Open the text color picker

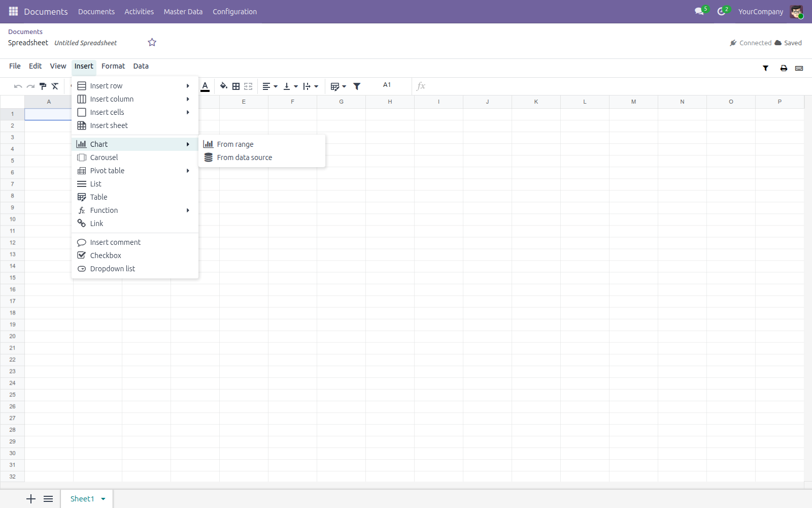tap(205, 86)
